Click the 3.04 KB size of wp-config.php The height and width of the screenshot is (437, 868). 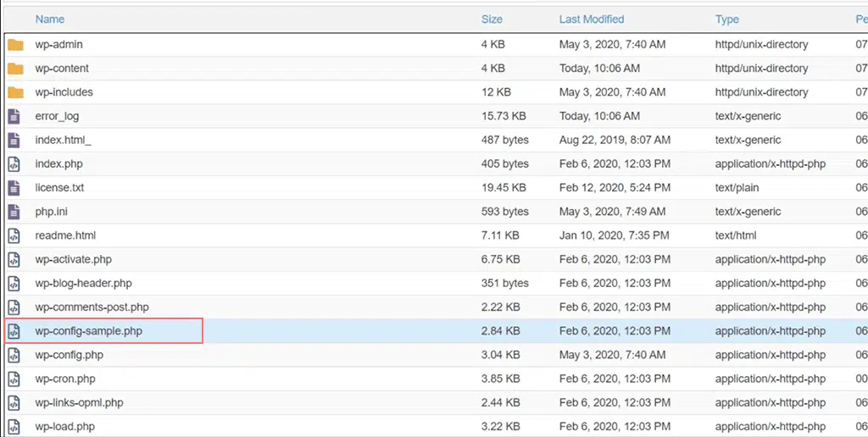click(x=500, y=355)
